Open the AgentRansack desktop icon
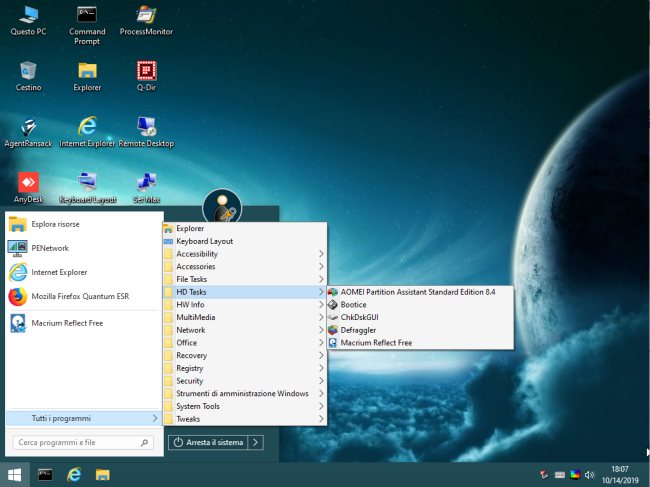650x487 pixels. (x=28, y=132)
